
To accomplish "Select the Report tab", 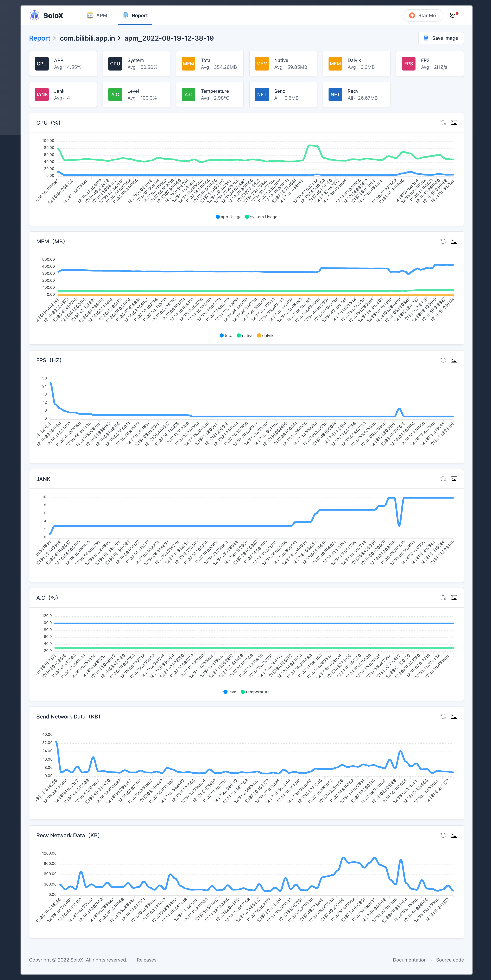I will pyautogui.click(x=135, y=15).
